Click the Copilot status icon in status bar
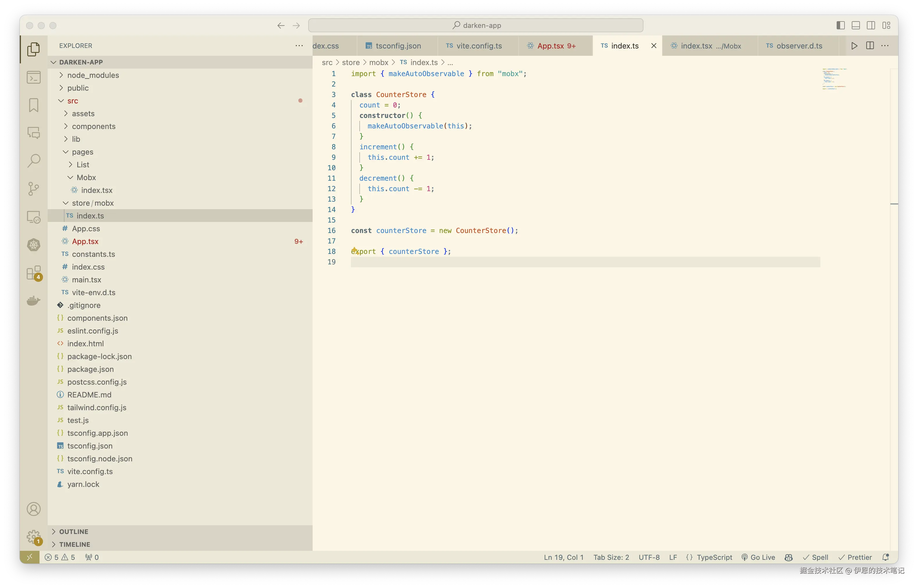This screenshot has width=918, height=588. (789, 557)
